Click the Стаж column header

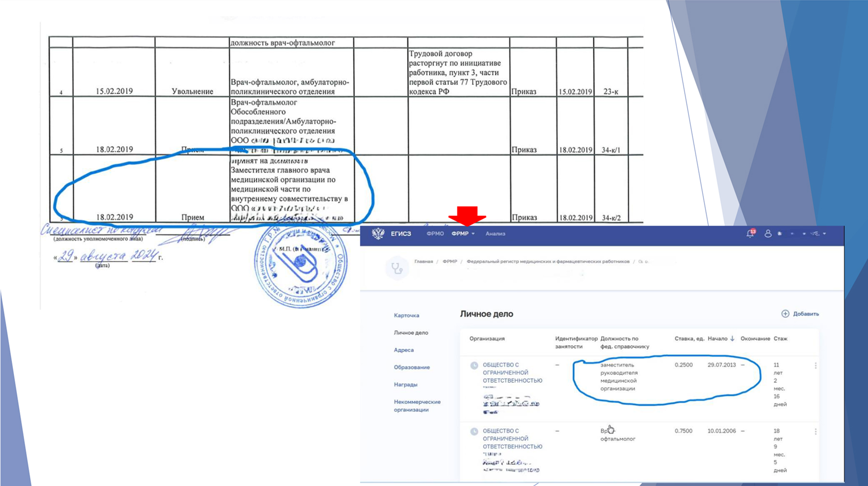point(780,338)
